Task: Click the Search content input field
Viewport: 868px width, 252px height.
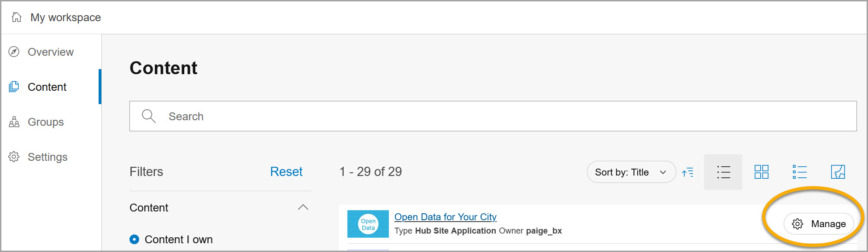Action: 493,117
